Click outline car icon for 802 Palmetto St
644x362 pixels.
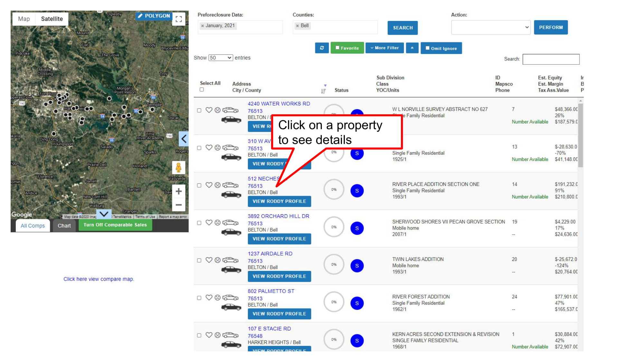coord(231,298)
